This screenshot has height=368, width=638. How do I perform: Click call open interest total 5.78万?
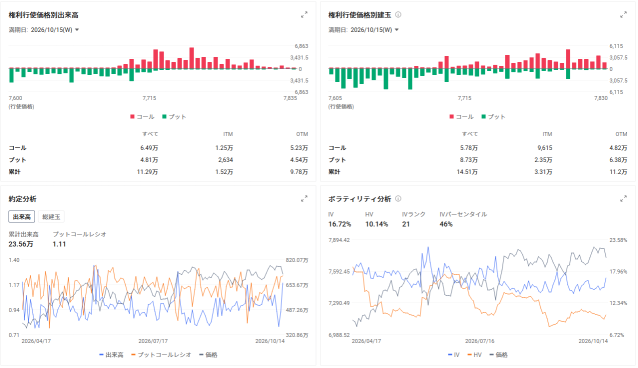[x=469, y=148]
